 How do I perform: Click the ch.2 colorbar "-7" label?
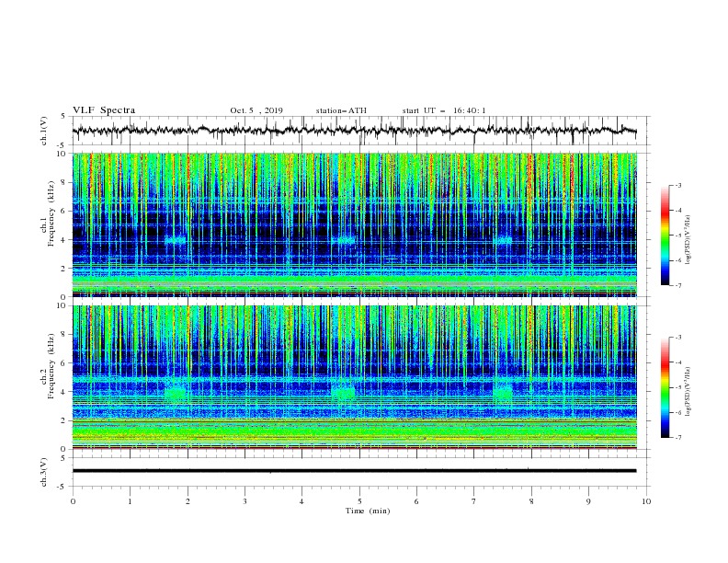pos(678,437)
